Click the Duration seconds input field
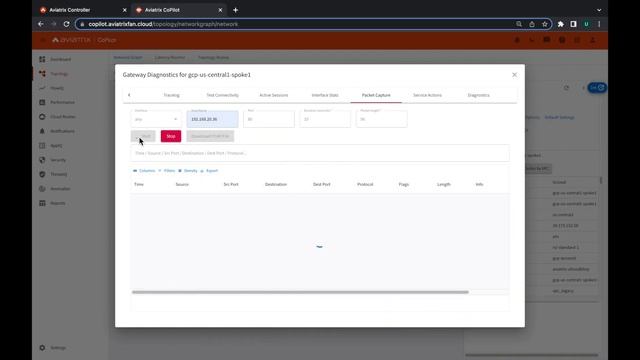Screen dimensions: 640x360 [325, 119]
